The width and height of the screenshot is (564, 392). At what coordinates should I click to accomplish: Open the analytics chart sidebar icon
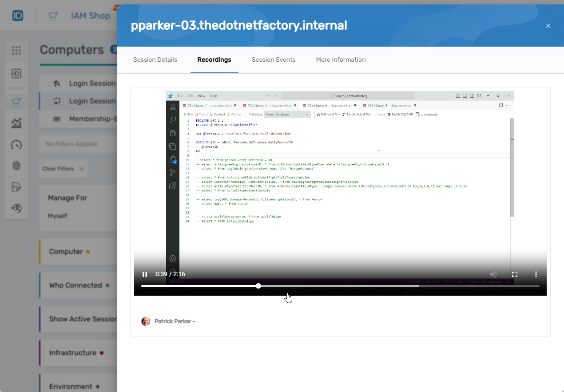tap(16, 123)
